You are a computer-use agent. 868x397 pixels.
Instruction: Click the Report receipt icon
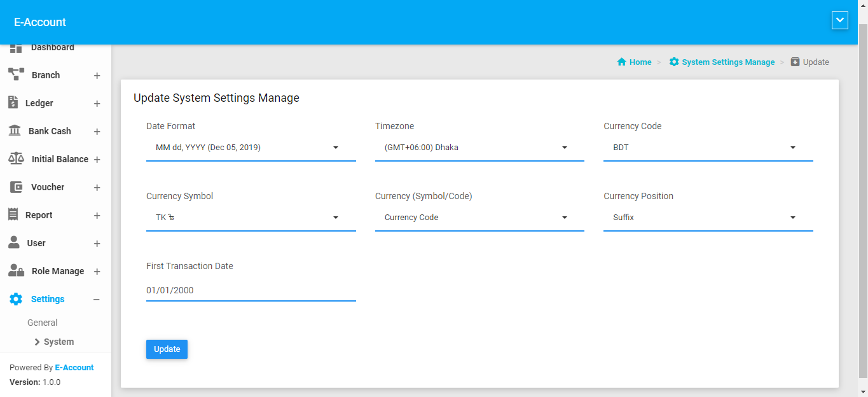[13, 214]
